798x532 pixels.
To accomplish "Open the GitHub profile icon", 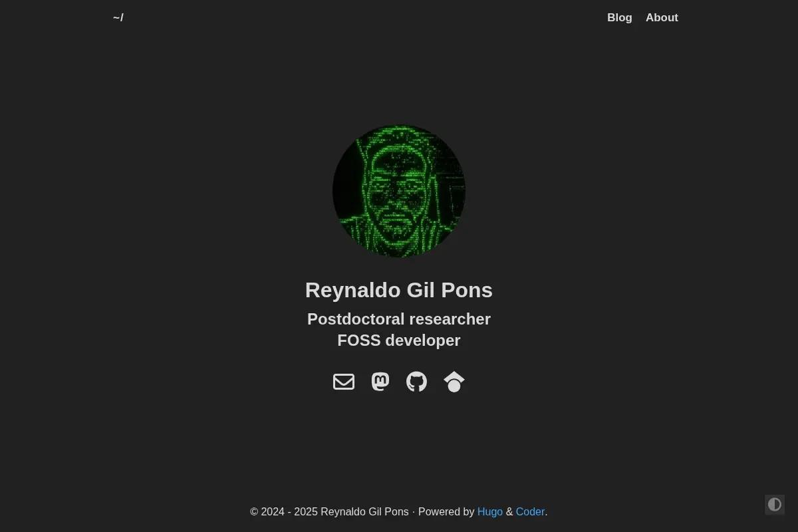I will click(x=417, y=382).
